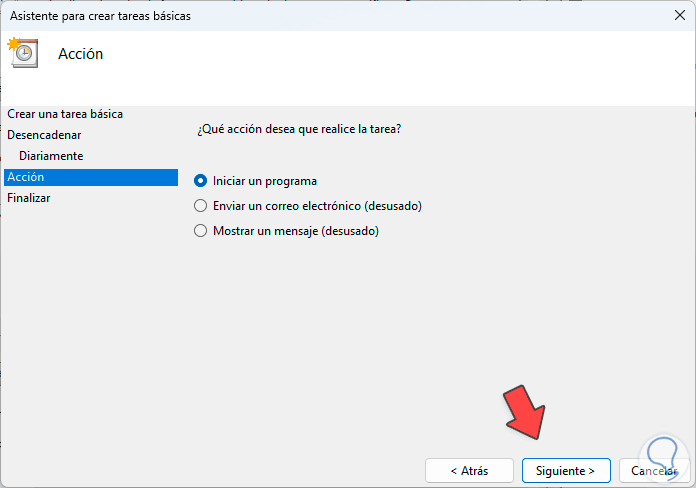
Task: Click the task wizard clock icon
Action: point(22,52)
